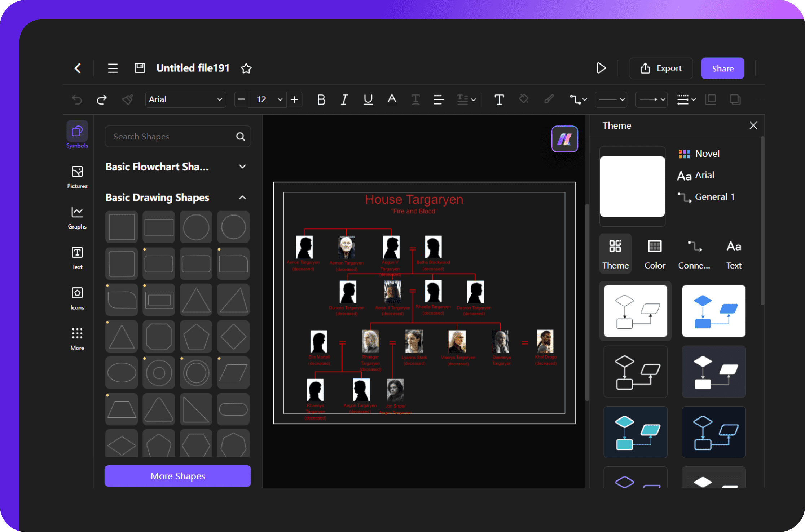Open the line spacing dropdown
The height and width of the screenshot is (532, 805).
pos(466,99)
